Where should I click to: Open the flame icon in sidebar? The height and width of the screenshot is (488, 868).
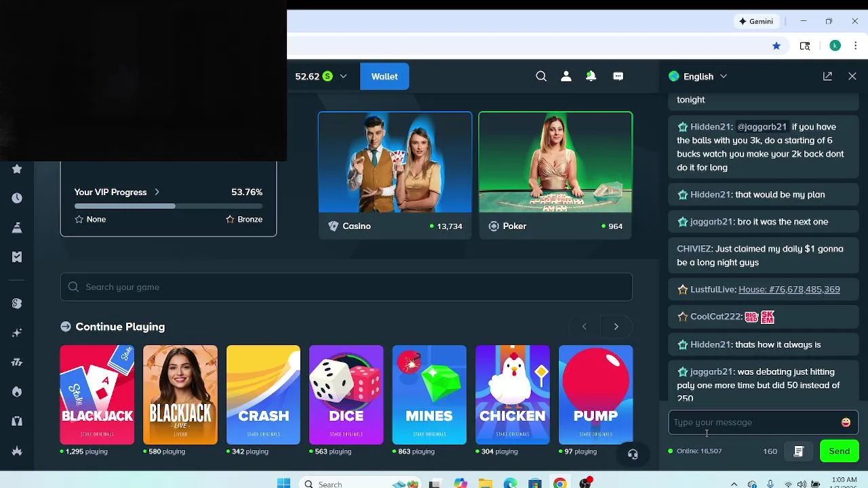point(17,392)
